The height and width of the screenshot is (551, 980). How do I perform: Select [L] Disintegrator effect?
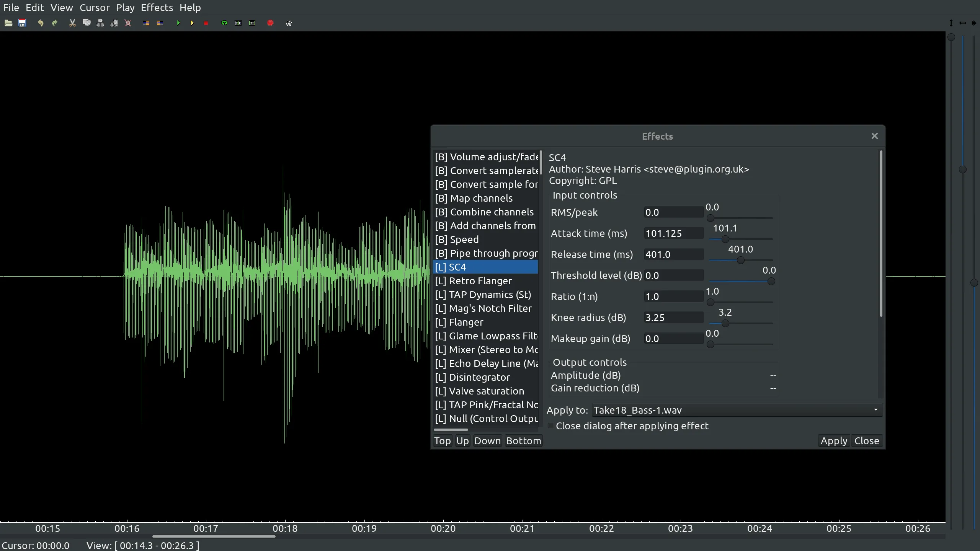485,377
